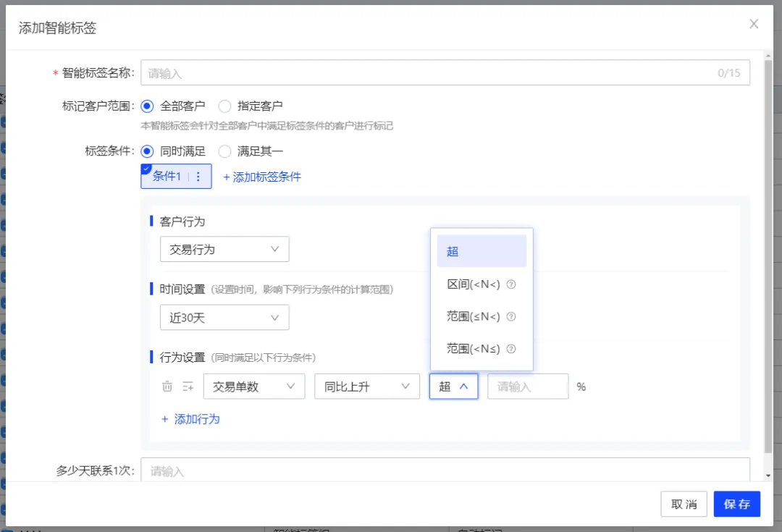Click 添加标签条件 link
782x532 pixels.
pos(262,177)
